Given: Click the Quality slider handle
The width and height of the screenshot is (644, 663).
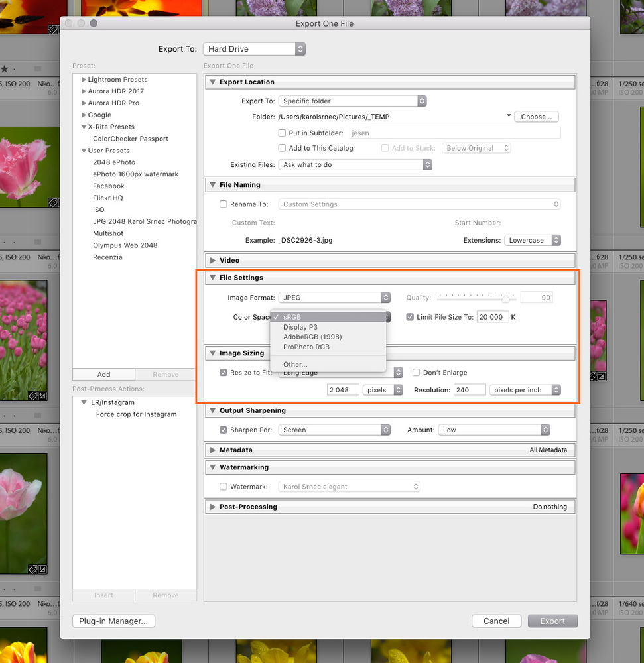Looking at the screenshot, I should click(505, 299).
